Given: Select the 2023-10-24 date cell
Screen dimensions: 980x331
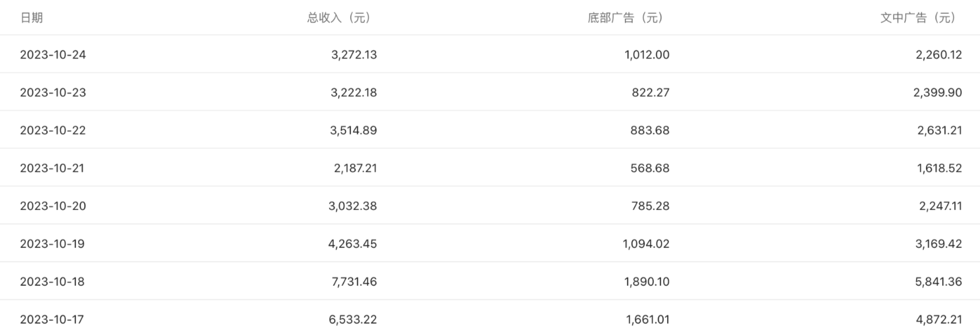Looking at the screenshot, I should click(53, 55).
